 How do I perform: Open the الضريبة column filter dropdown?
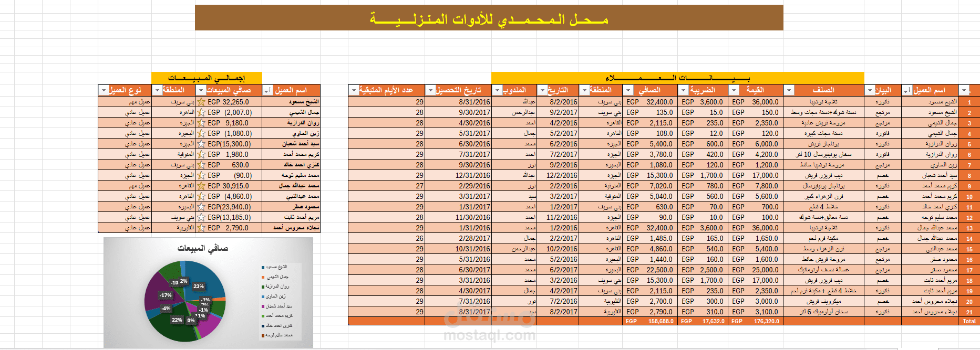click(684, 91)
